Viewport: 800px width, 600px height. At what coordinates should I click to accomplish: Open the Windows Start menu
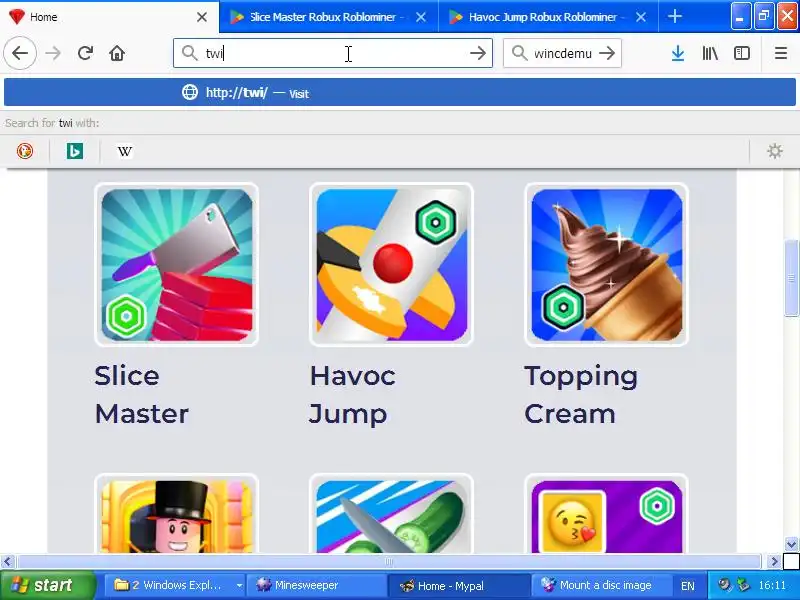47,585
